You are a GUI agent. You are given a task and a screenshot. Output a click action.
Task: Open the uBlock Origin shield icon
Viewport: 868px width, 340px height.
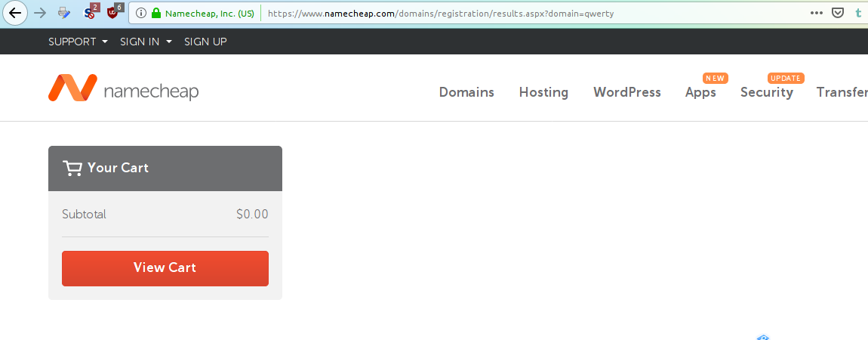[x=113, y=12]
